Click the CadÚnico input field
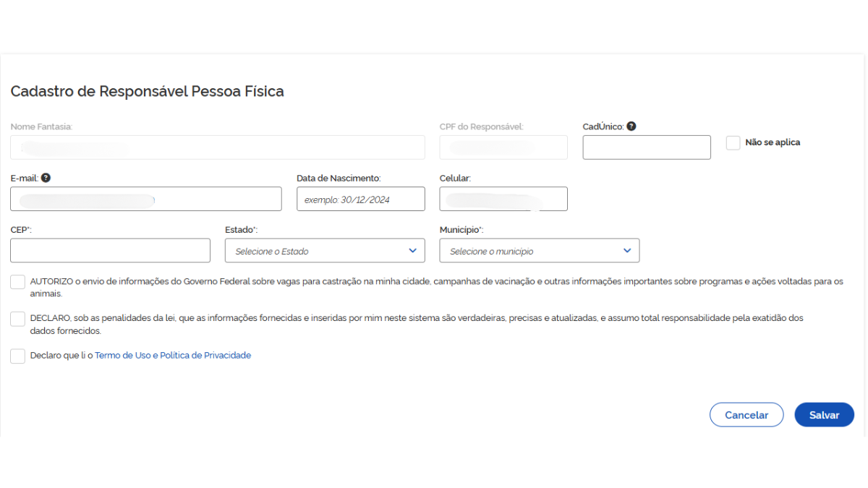868x488 pixels. click(x=646, y=147)
